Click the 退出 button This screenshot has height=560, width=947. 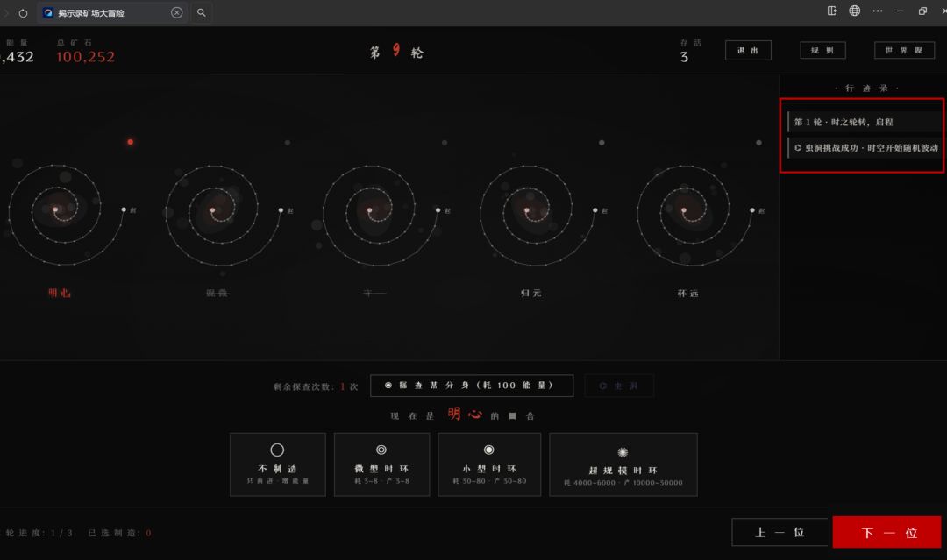tap(748, 50)
